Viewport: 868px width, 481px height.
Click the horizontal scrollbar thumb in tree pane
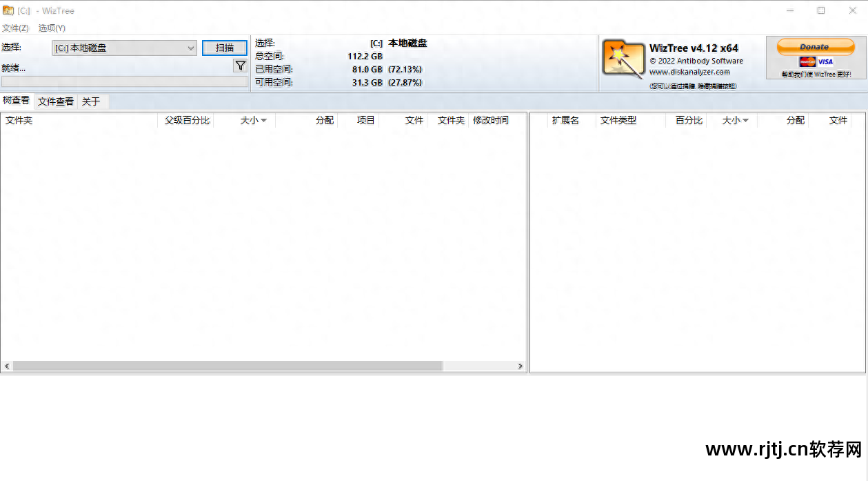[228, 366]
